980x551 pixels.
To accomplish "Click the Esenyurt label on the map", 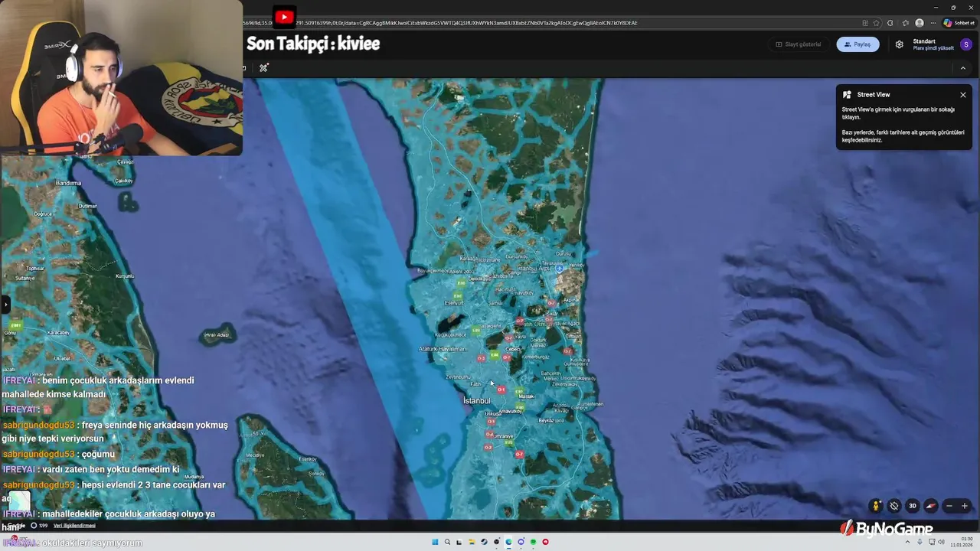I will pyautogui.click(x=455, y=303).
